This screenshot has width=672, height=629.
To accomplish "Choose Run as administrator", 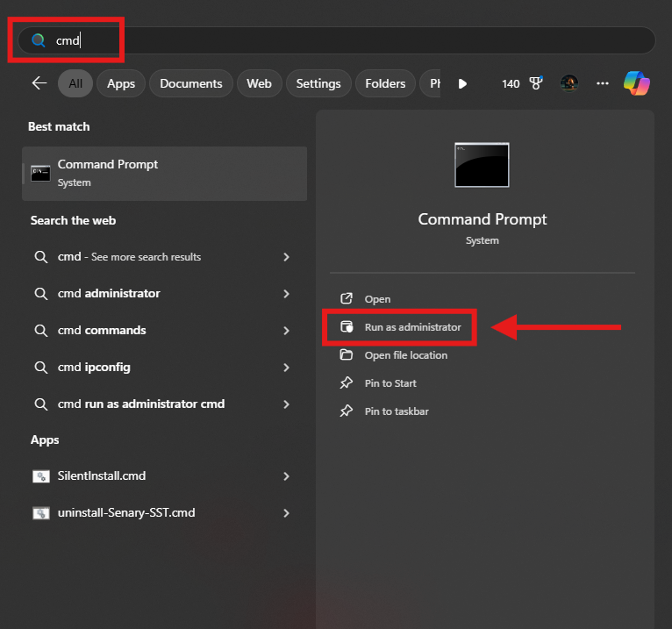I will pyautogui.click(x=412, y=327).
